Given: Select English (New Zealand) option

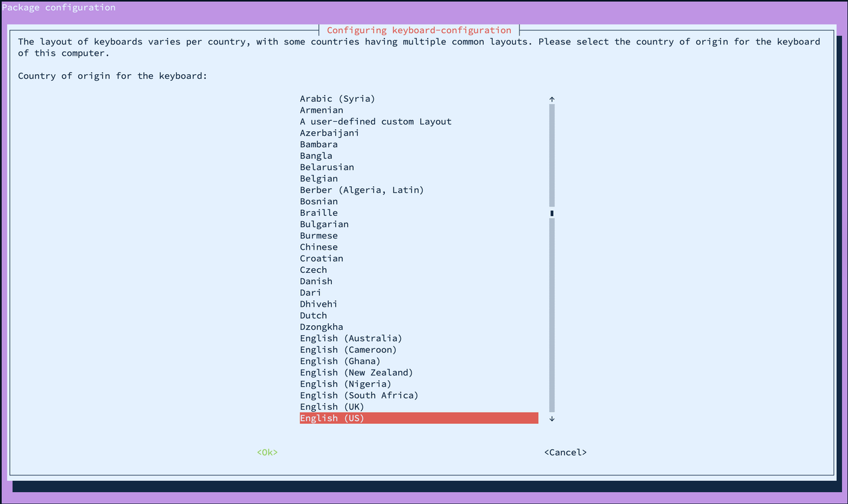Looking at the screenshot, I should (x=356, y=372).
